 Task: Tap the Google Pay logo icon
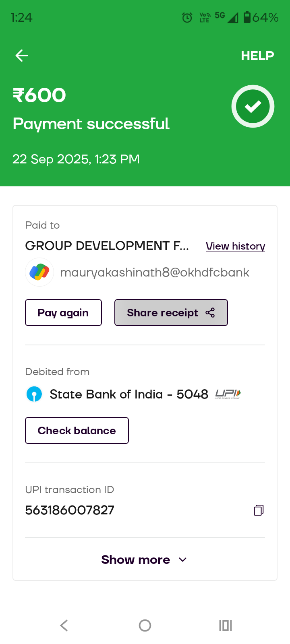pyautogui.click(x=39, y=272)
